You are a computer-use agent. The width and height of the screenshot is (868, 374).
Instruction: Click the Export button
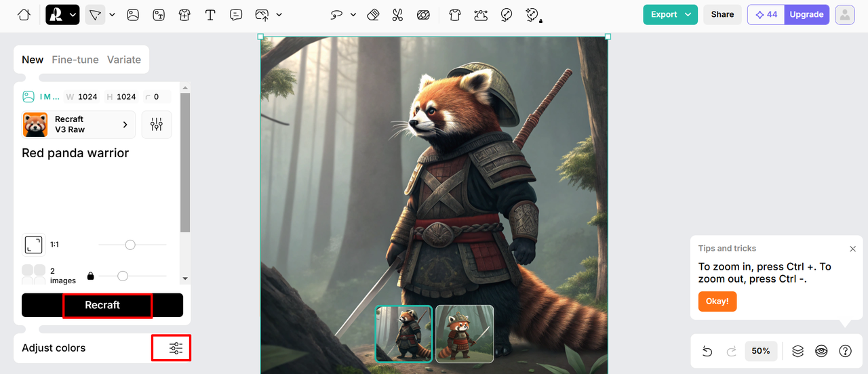coord(670,14)
